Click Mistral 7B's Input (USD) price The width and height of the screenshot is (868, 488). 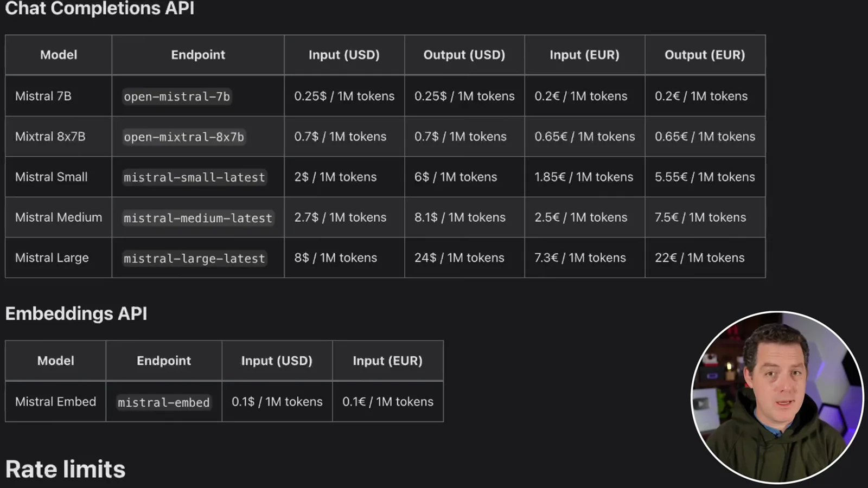pyautogui.click(x=344, y=96)
